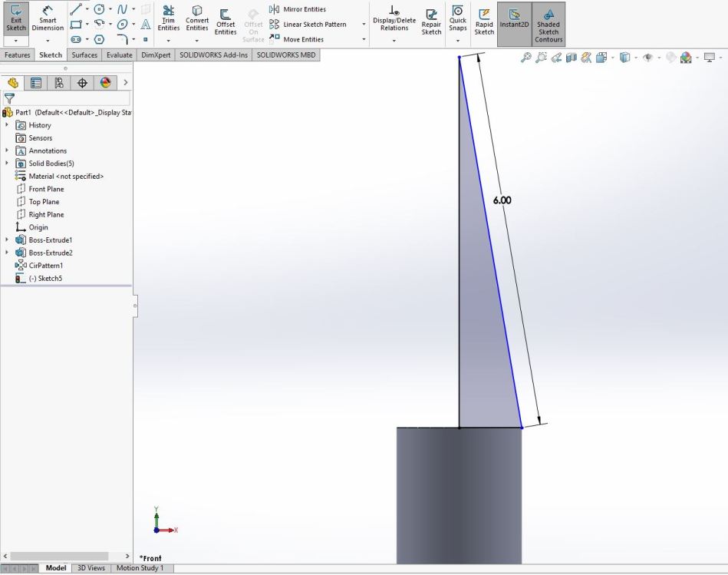This screenshot has width=728, height=575.
Task: Open the Repair Sketch tool
Action: (432, 21)
